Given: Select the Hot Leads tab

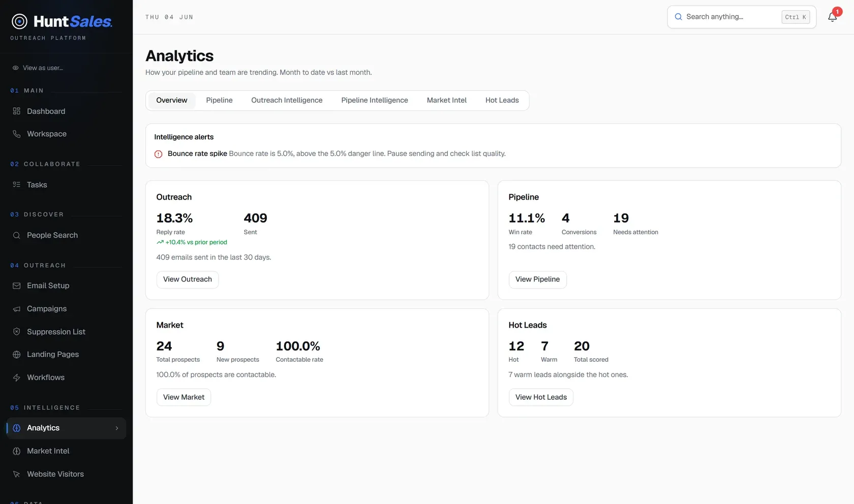Looking at the screenshot, I should pos(502,101).
